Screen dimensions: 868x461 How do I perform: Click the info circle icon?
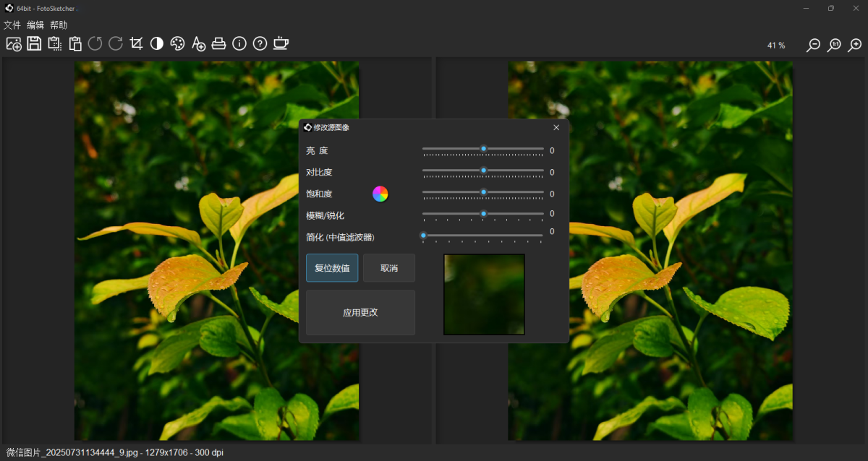tap(239, 44)
